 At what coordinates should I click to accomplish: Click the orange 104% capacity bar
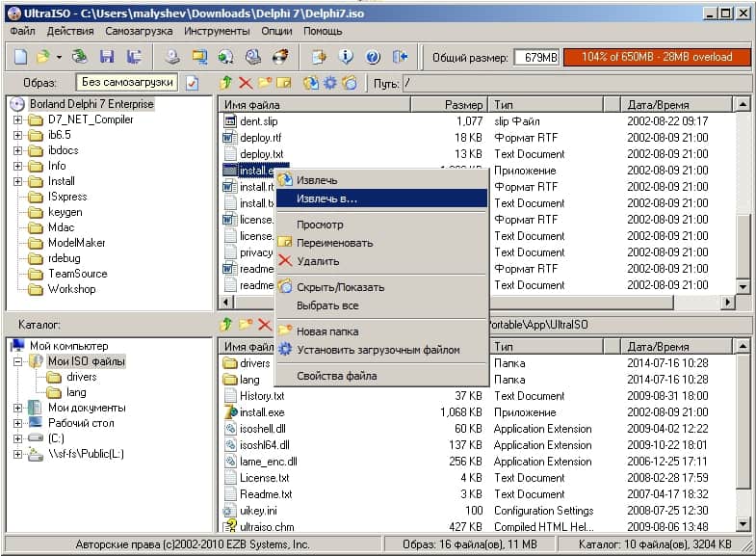(x=657, y=57)
